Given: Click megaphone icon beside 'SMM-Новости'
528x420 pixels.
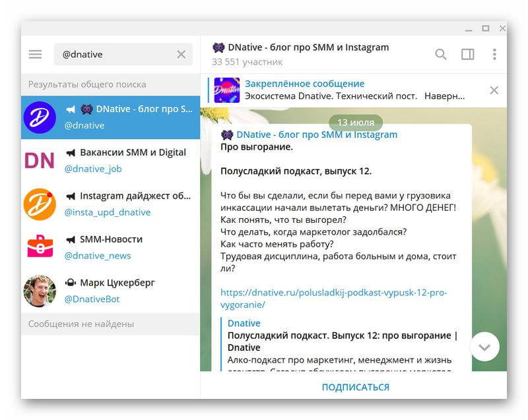Looking at the screenshot, I should click(71, 239).
